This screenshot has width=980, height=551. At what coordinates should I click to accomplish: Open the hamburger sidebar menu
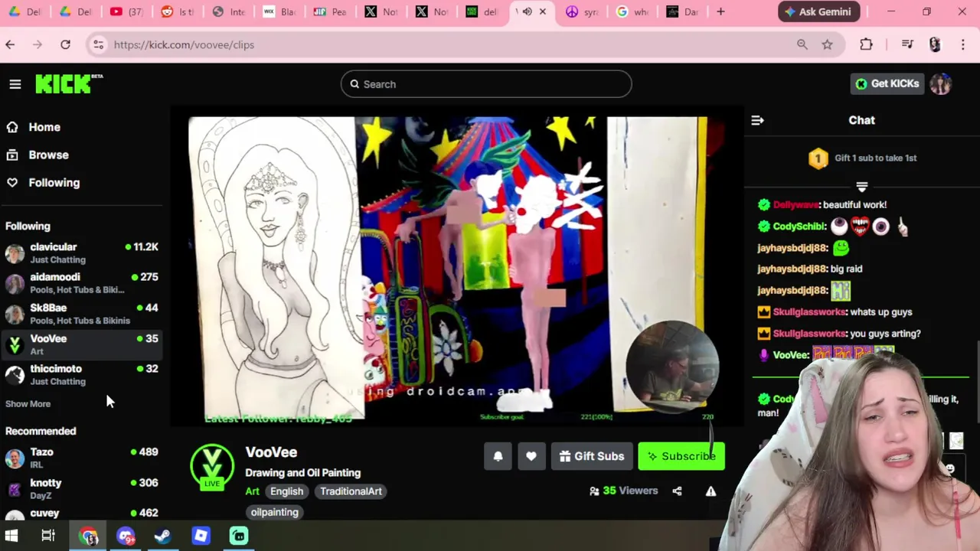pos(15,84)
